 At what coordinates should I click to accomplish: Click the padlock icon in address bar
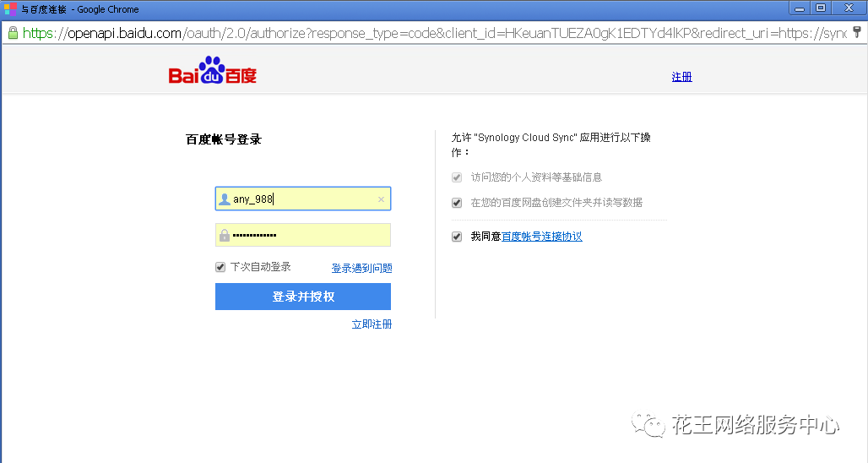[x=13, y=33]
